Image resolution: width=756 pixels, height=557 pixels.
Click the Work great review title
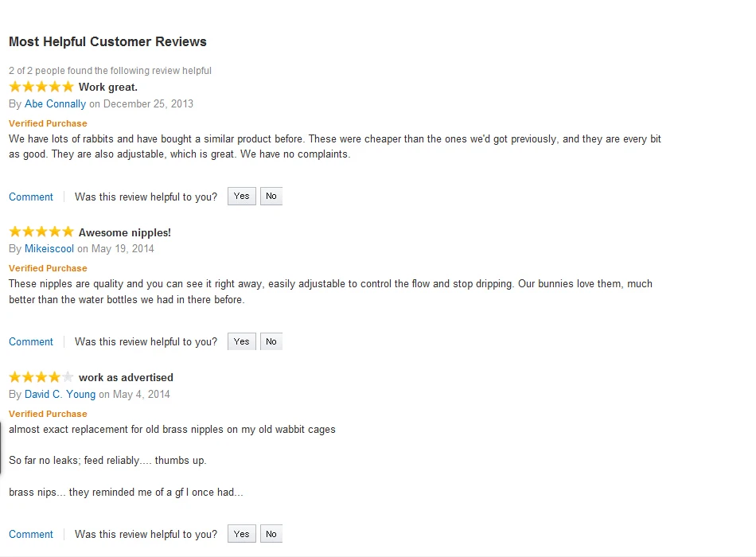pos(108,87)
